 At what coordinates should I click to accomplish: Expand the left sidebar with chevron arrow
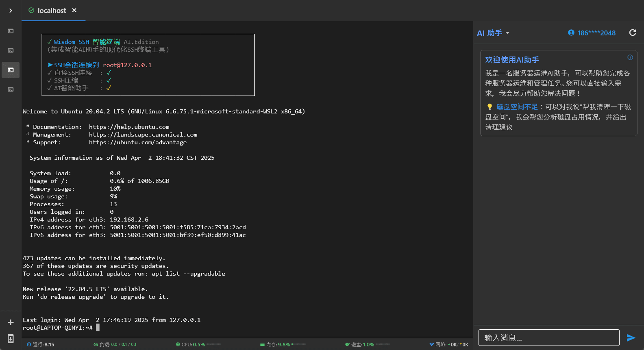tap(11, 11)
